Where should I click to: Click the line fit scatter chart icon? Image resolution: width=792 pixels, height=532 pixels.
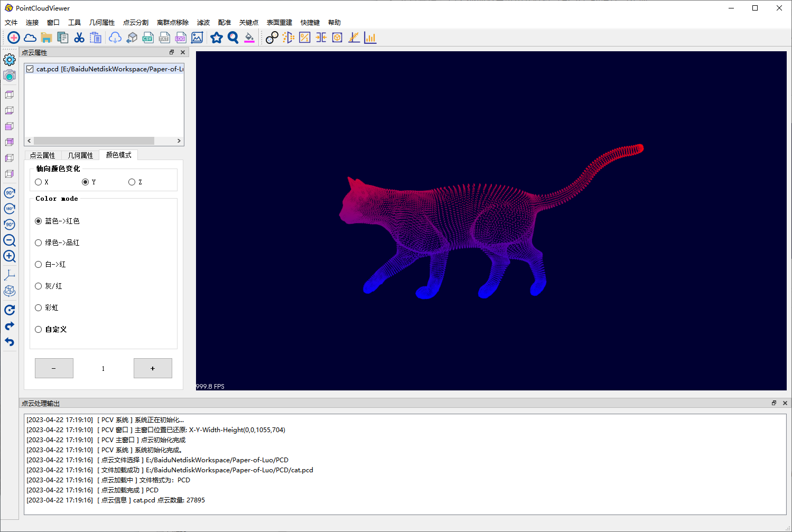(x=354, y=38)
